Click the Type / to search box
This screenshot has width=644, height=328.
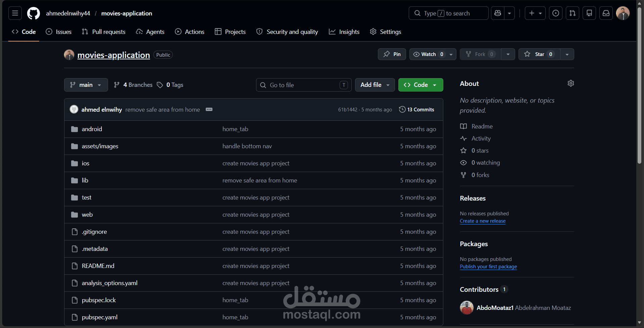(448, 13)
